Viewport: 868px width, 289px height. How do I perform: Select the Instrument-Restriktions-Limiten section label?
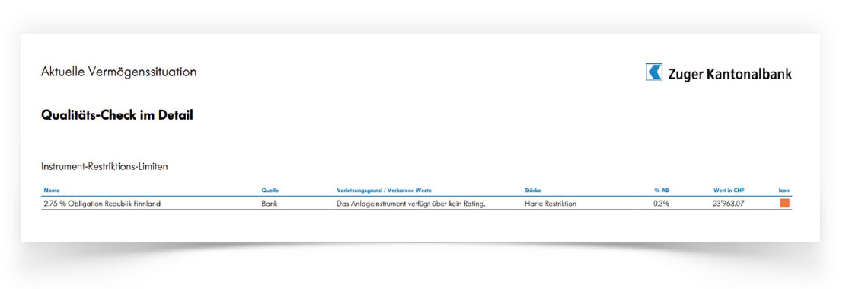pyautogui.click(x=104, y=167)
